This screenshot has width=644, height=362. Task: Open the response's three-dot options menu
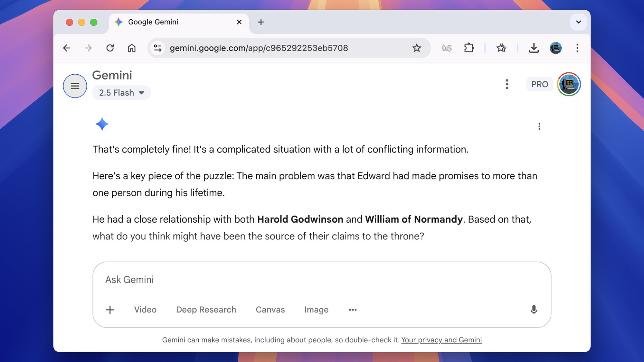click(539, 126)
